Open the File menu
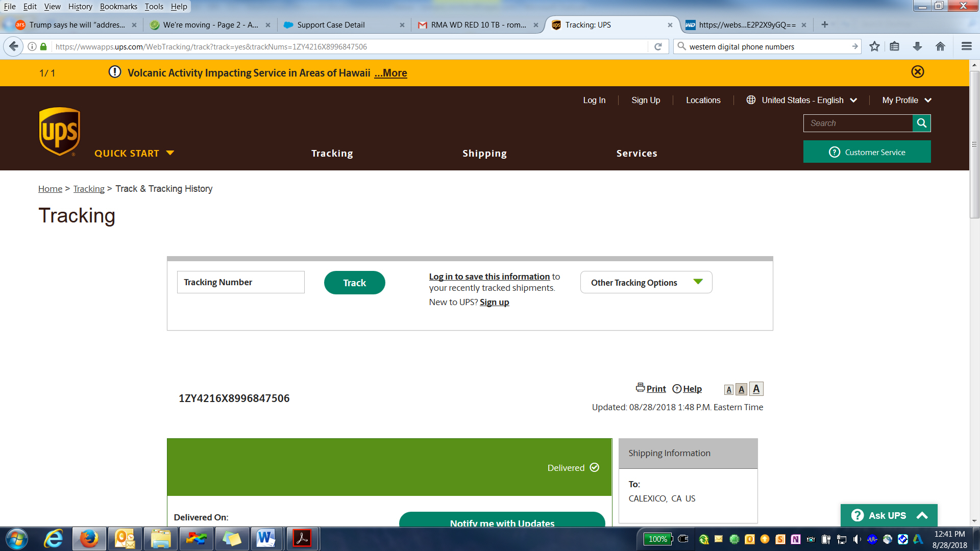980x551 pixels. pyautogui.click(x=10, y=6)
